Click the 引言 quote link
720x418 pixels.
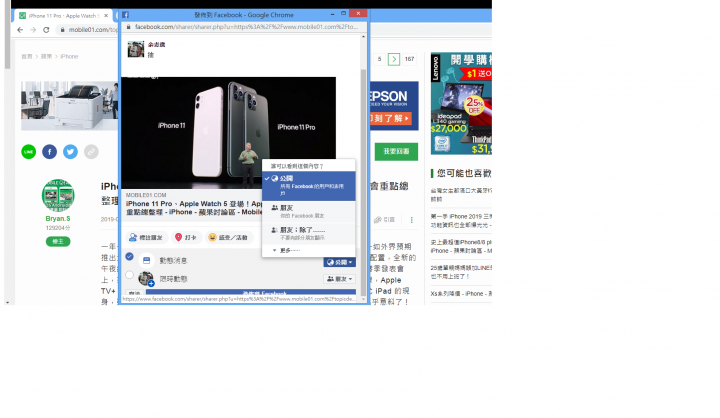tap(385, 220)
